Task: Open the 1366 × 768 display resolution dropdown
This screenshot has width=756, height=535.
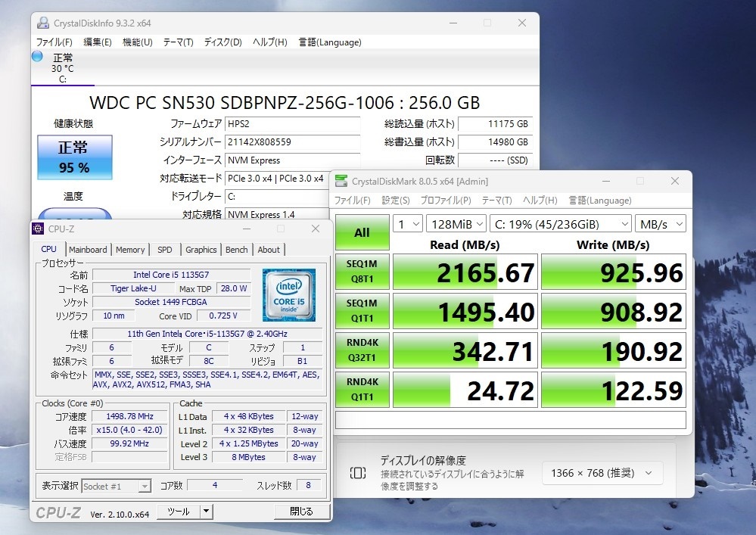Action: (602, 473)
